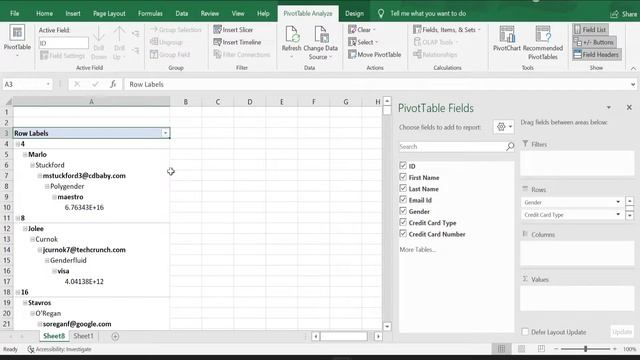Open Gender field dropdown in Rows area
The height and width of the screenshot is (360, 640).
(618, 202)
